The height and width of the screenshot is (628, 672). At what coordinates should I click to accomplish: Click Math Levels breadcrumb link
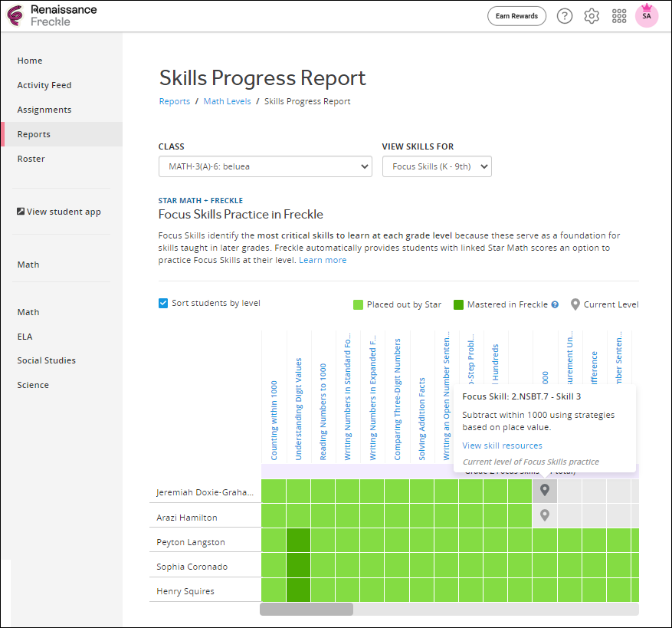pos(227,101)
